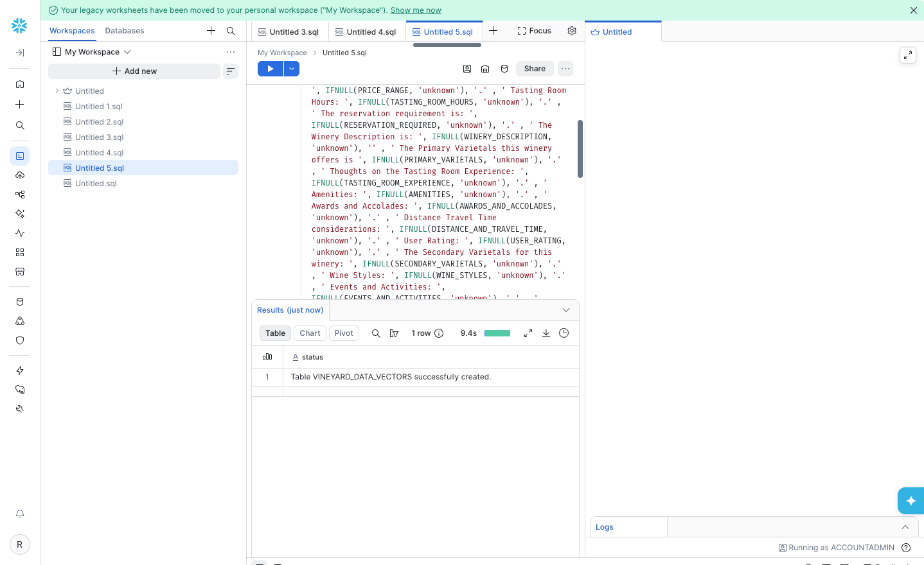924x565 pixels.
Task: Click the Share button
Action: pos(535,69)
